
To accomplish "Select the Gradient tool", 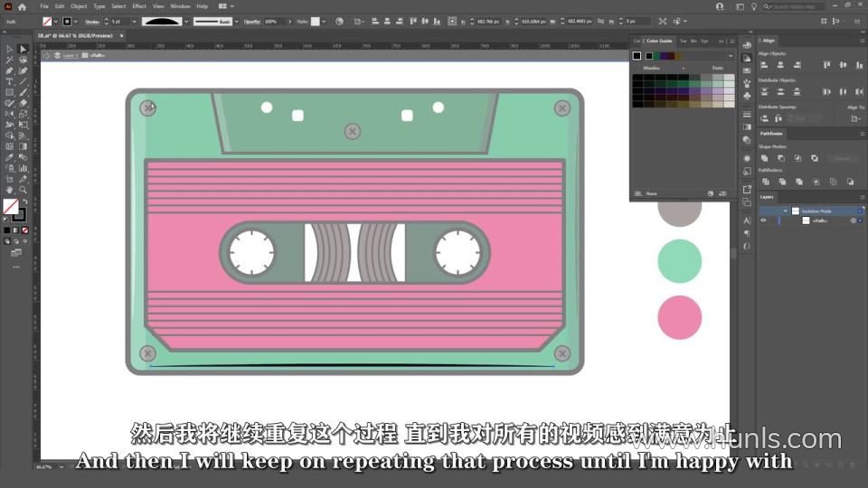I will click(23, 146).
